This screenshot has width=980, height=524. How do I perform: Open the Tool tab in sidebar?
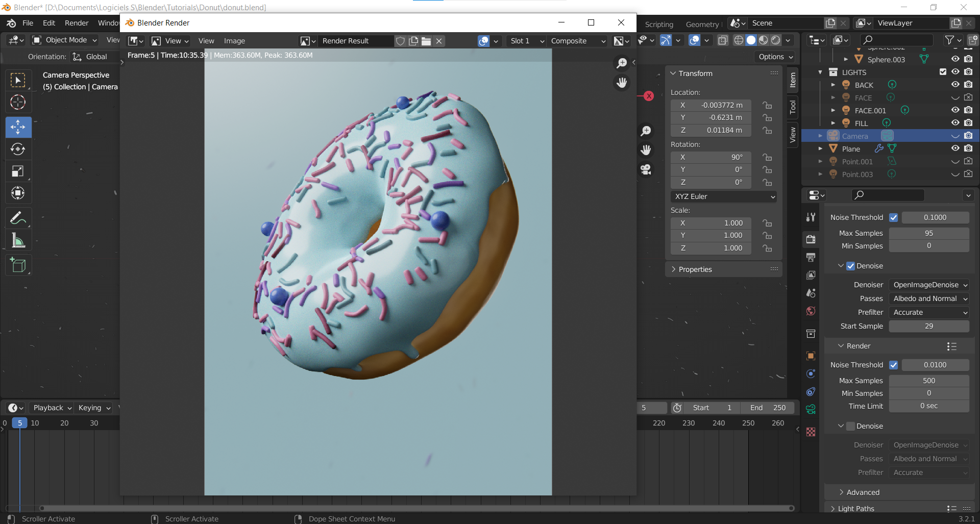point(793,107)
